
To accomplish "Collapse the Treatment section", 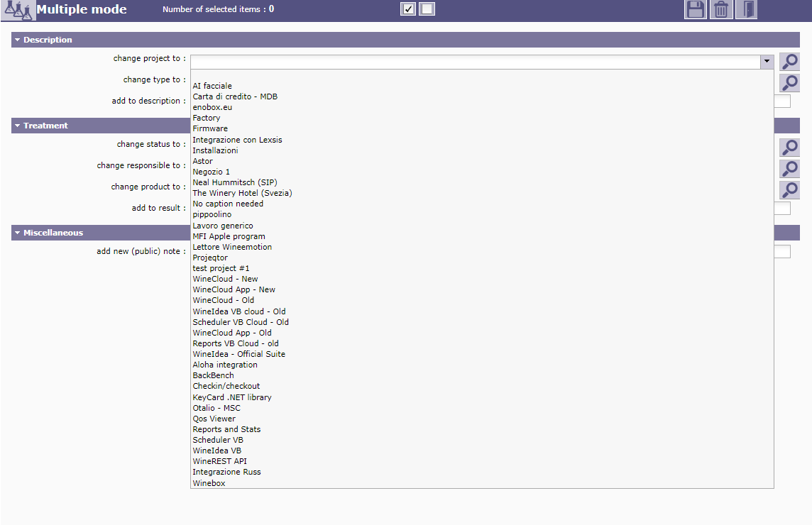I will coord(101,126).
